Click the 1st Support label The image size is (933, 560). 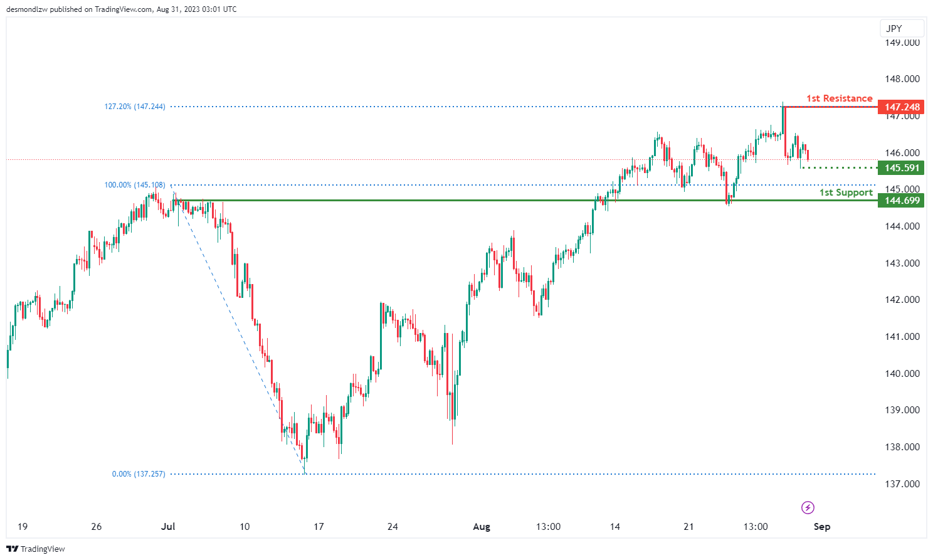pos(845,193)
